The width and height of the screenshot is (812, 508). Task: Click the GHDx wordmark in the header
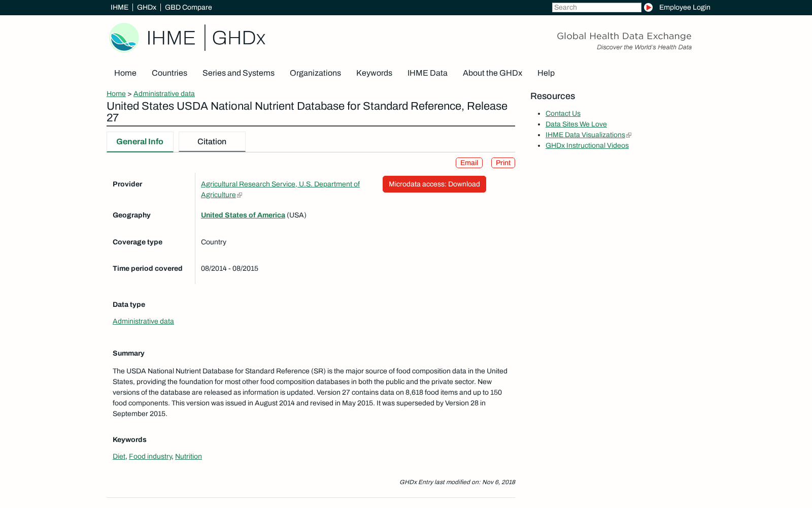pos(239,38)
